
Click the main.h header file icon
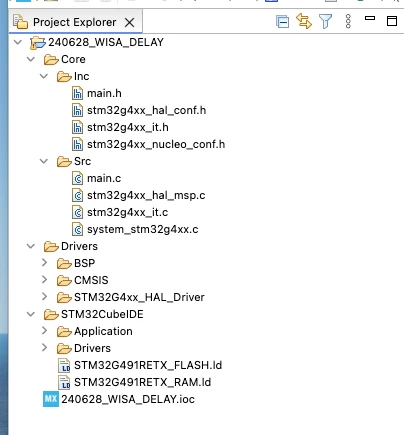click(77, 93)
